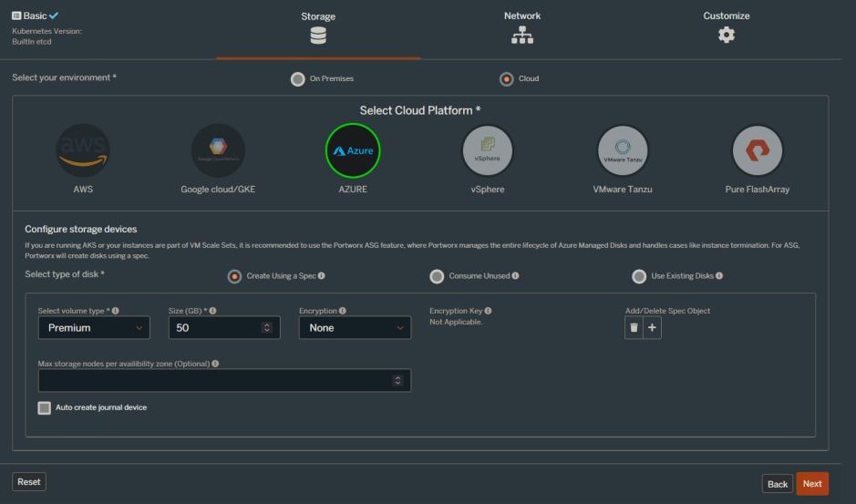Viewport: 856px width, 504px height.
Task: Pick the Azure platform icon
Action: pos(353,150)
